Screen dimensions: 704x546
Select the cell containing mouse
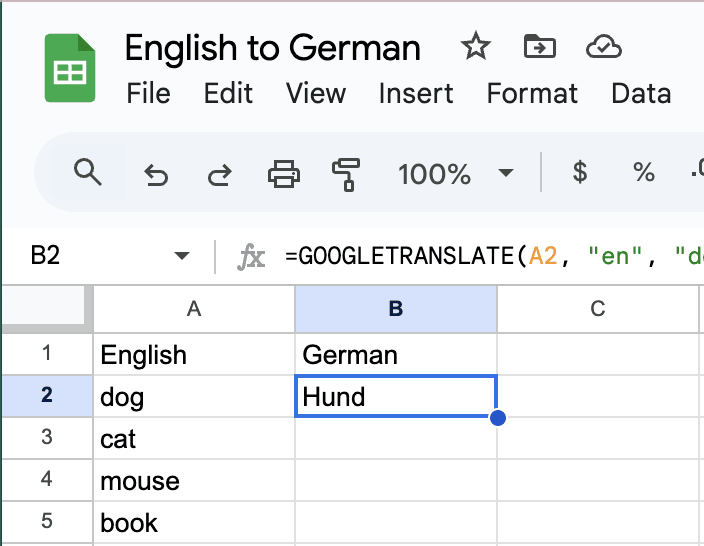(194, 481)
